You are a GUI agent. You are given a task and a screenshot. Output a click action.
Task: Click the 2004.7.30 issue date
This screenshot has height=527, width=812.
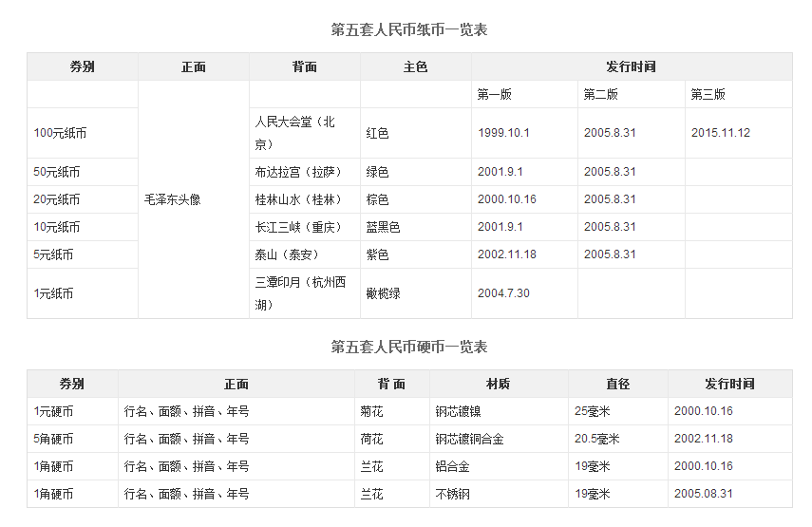click(x=503, y=293)
